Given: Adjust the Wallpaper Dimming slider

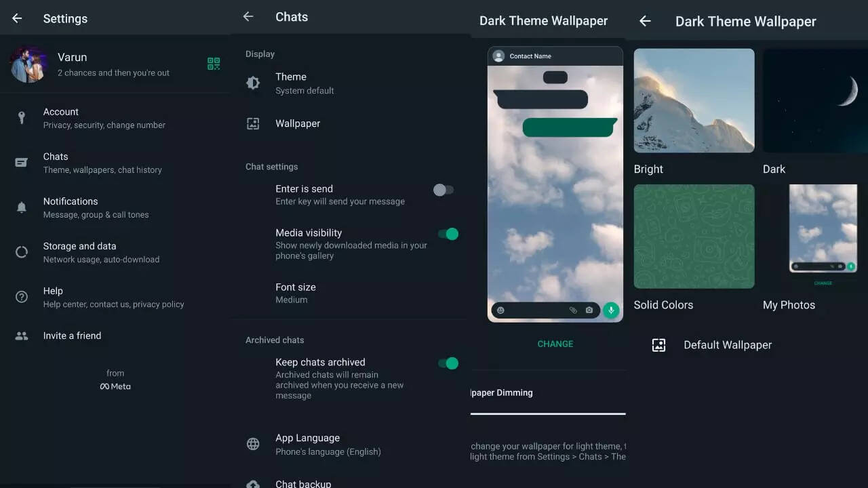Looking at the screenshot, I should point(548,413).
